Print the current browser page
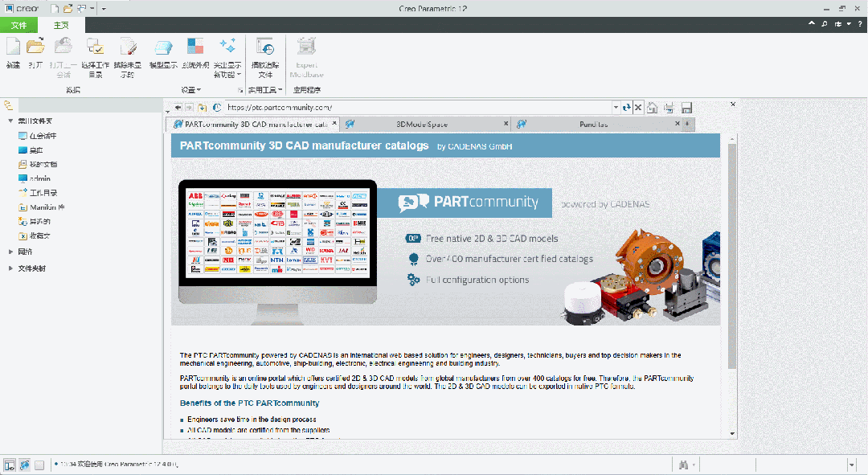 (x=669, y=108)
